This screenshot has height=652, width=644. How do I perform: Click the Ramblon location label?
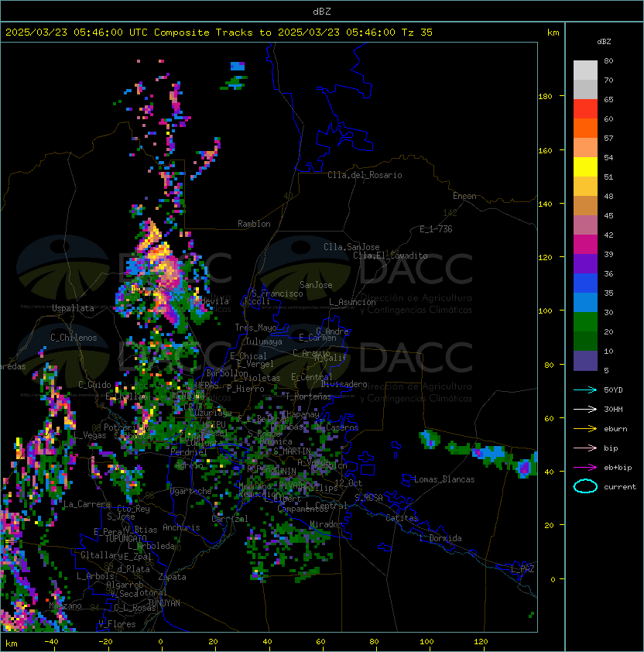point(254,224)
